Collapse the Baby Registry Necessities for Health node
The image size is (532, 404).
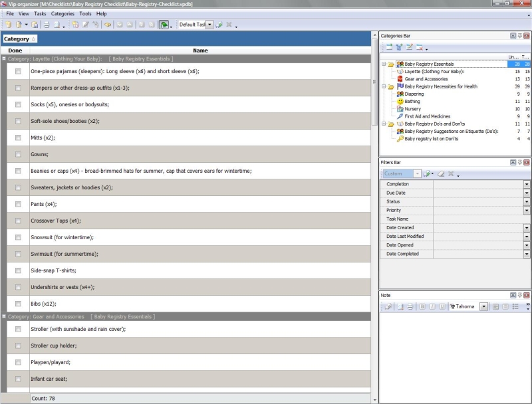(384, 86)
